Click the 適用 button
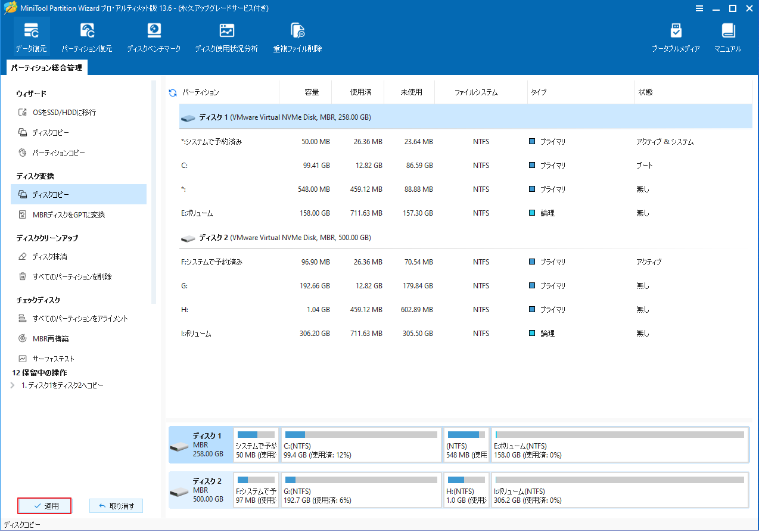The width and height of the screenshot is (759, 532). tap(45, 506)
